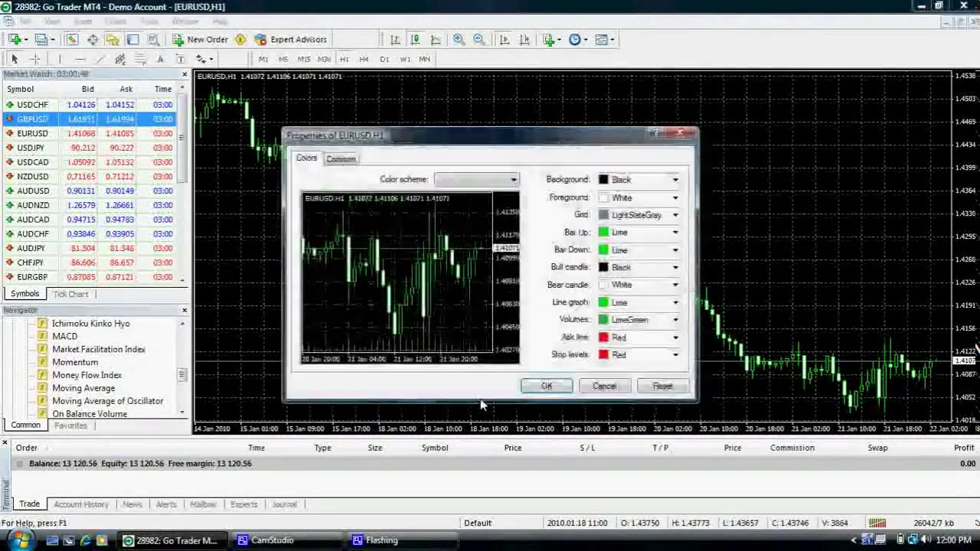
Task: Select the Zoom In magnifier icon
Action: point(459,40)
